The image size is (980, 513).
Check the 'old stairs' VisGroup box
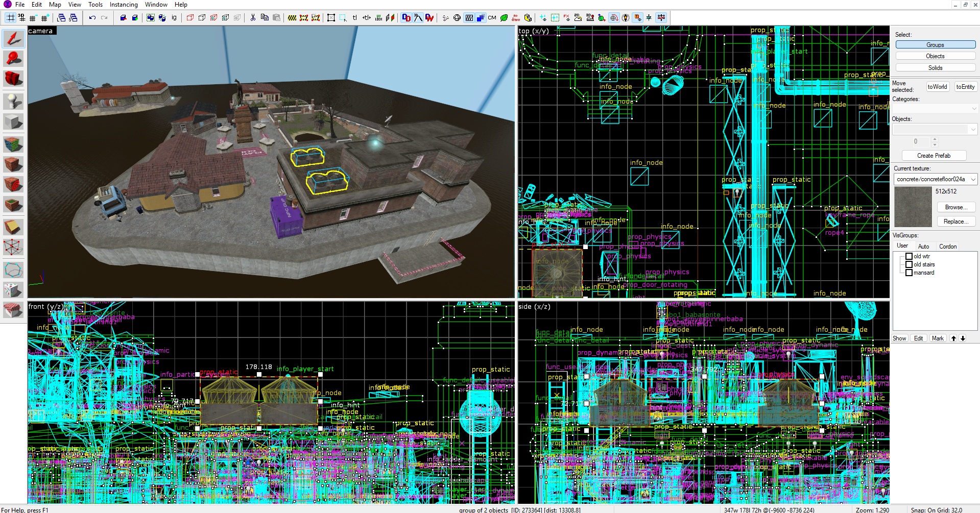[909, 264]
